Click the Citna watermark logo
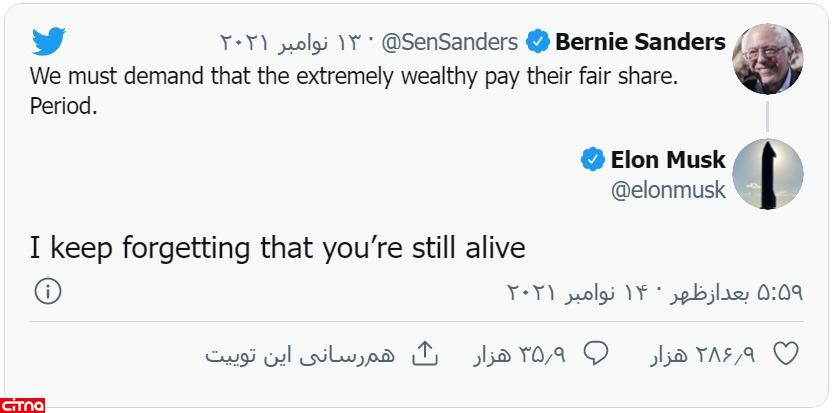The image size is (832, 413). coord(24,404)
